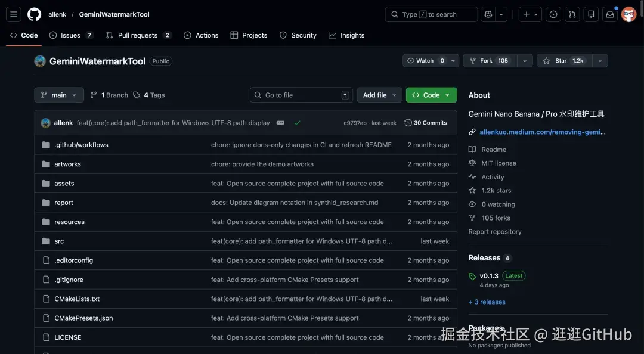Switch to the Issues tab
Screen dimensions: 644x354
coord(71,35)
